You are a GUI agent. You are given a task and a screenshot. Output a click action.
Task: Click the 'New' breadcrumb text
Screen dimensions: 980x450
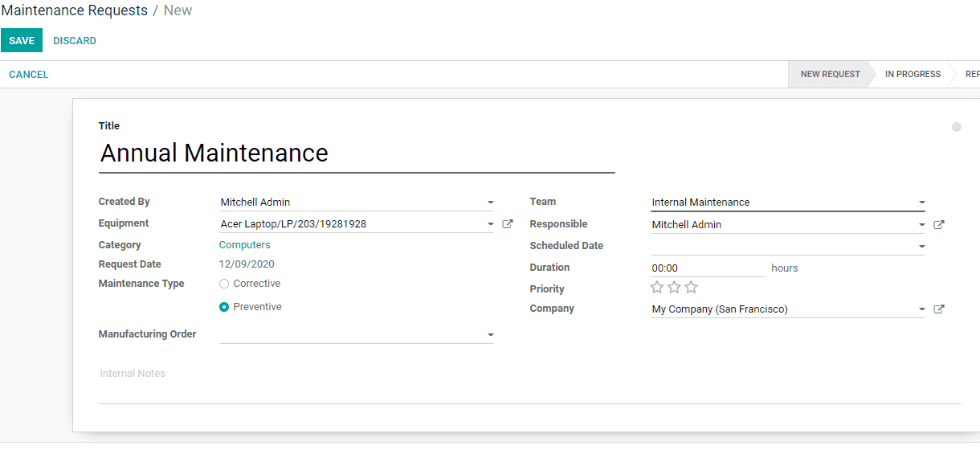(178, 10)
